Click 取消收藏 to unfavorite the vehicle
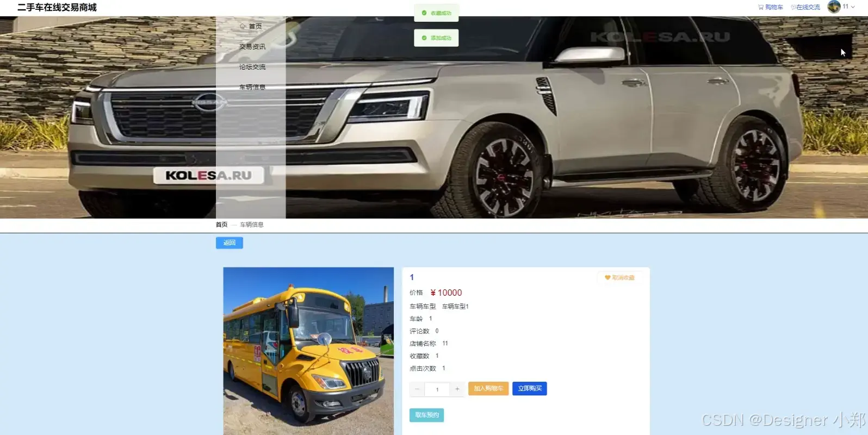 pyautogui.click(x=619, y=278)
